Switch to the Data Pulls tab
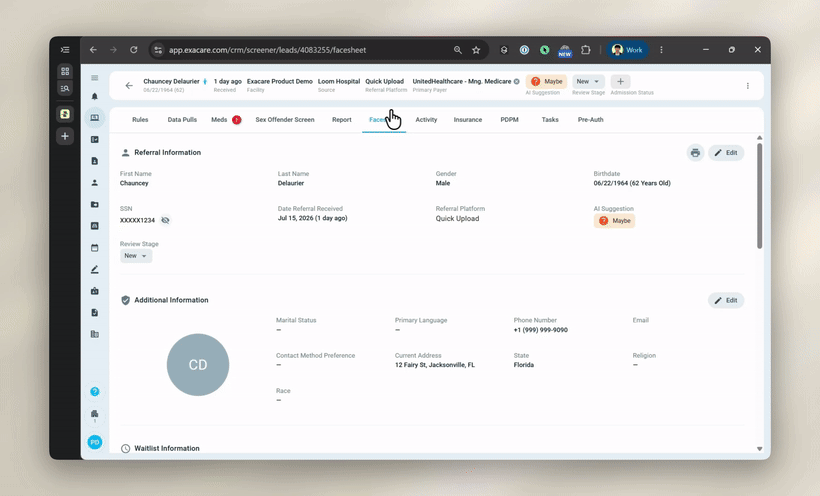Image resolution: width=820 pixels, height=496 pixels. click(x=182, y=120)
